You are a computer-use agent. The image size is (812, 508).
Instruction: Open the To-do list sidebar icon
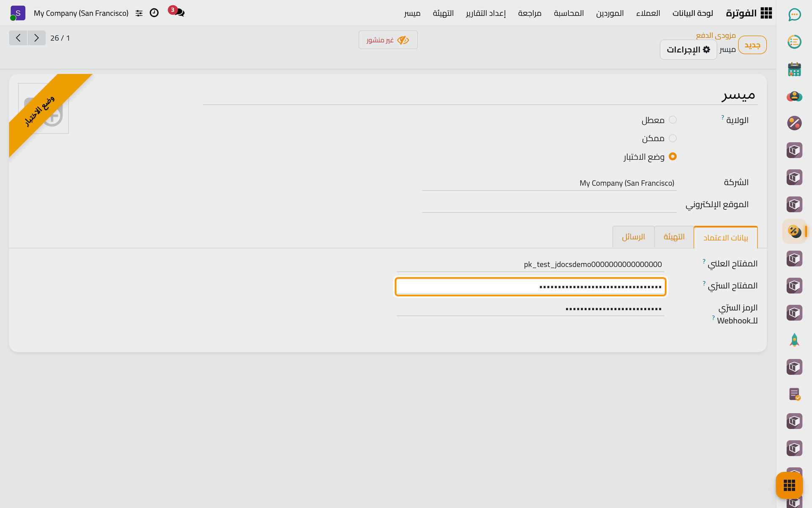coord(794,42)
